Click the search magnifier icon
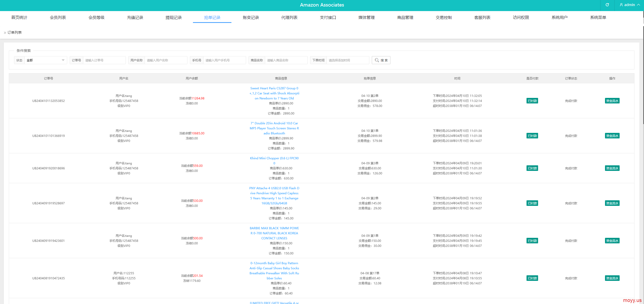This screenshot has width=644, height=304. (377, 60)
